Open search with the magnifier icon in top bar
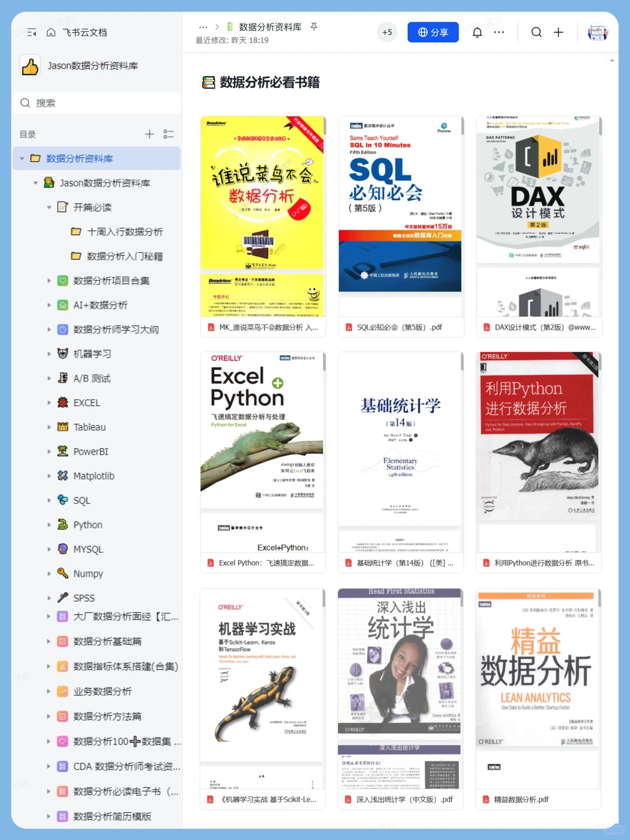Viewport: 630px width, 840px height. tap(537, 33)
